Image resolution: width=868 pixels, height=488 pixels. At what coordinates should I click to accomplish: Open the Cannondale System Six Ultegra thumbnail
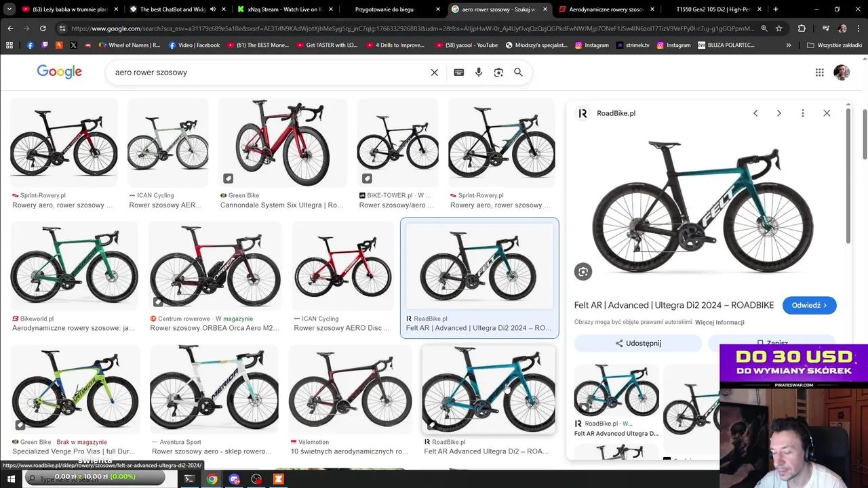[x=282, y=143]
